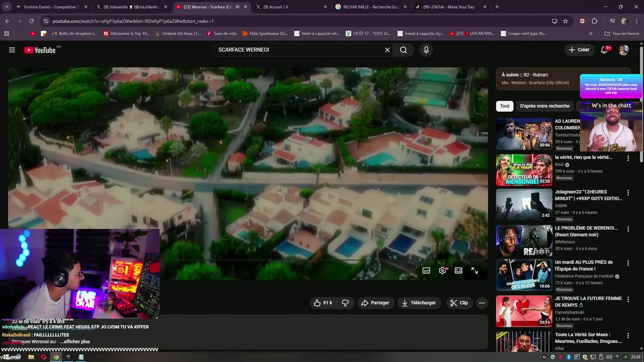Open the Nike Sportswear bookmark
Image resolution: width=644 pixels, height=362 pixels.
click(x=265, y=34)
